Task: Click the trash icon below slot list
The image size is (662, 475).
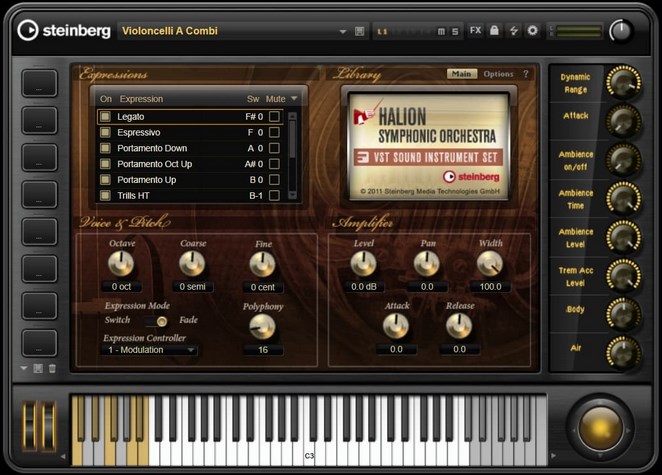Action: coord(52,369)
